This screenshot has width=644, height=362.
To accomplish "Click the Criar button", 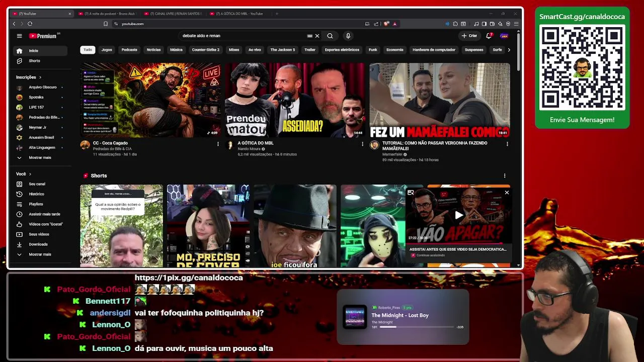I will (x=469, y=36).
